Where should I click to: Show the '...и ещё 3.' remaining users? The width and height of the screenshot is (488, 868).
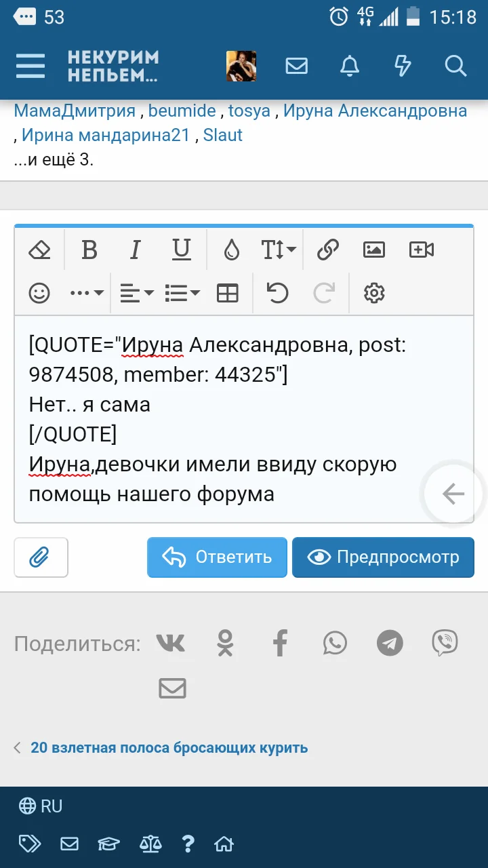pyautogui.click(x=54, y=161)
